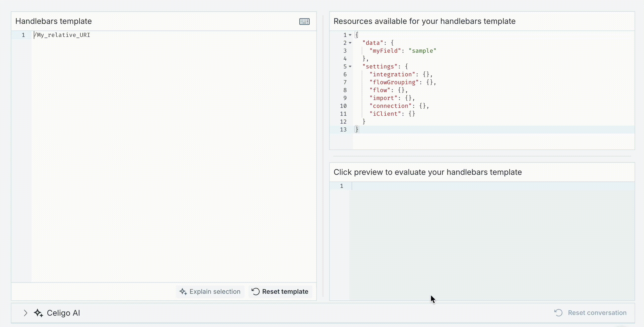Click line number 1 in Handlebars template gutter
Viewport: 644px width, 327px height.
click(x=23, y=35)
